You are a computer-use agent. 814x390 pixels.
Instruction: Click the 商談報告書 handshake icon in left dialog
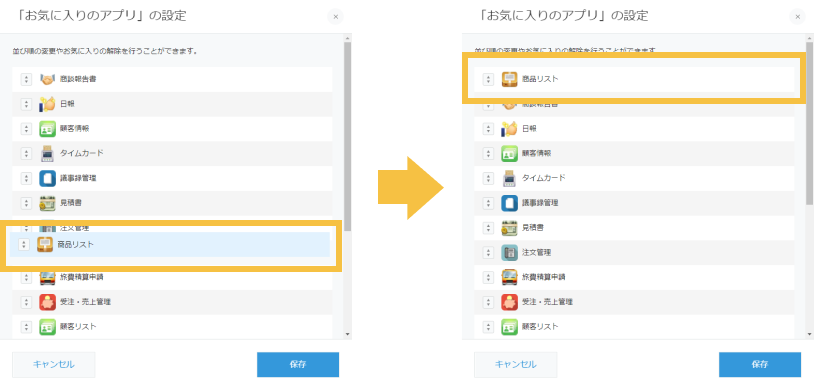(x=47, y=79)
